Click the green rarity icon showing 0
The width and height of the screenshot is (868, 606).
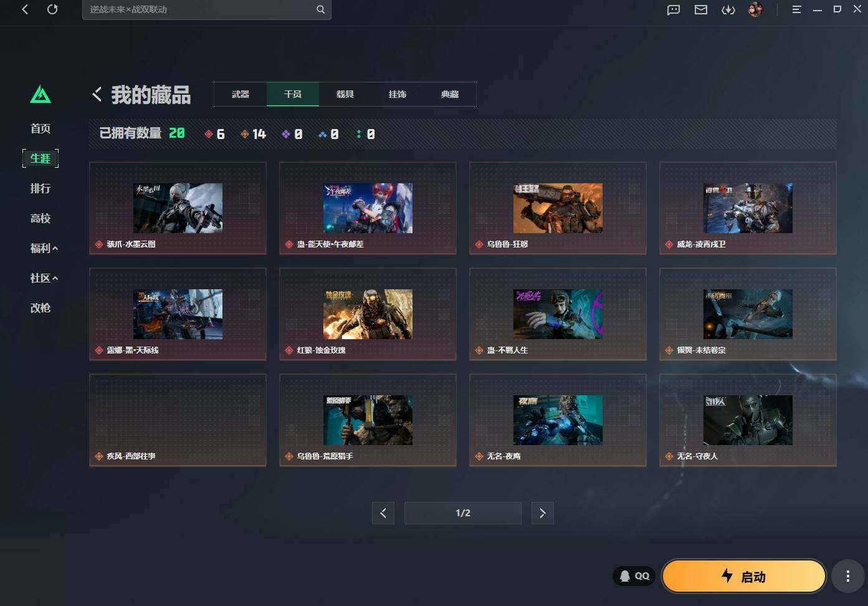[358, 134]
